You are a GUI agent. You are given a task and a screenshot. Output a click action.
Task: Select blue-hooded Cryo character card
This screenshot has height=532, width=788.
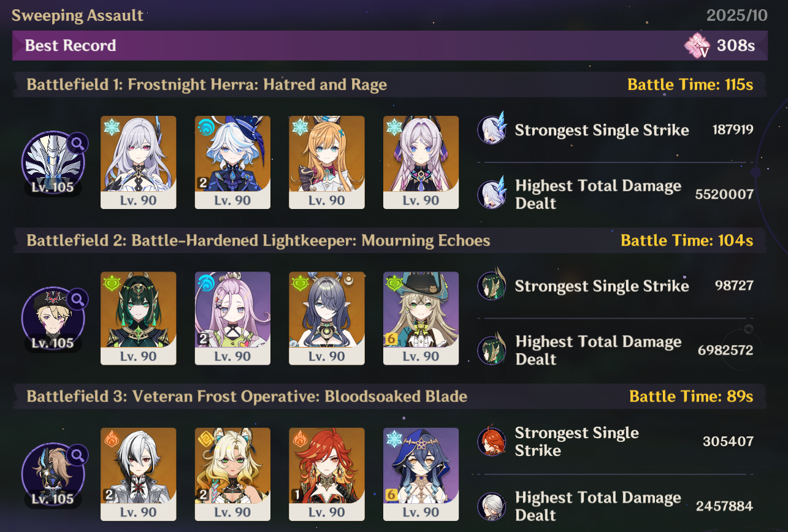(x=421, y=474)
